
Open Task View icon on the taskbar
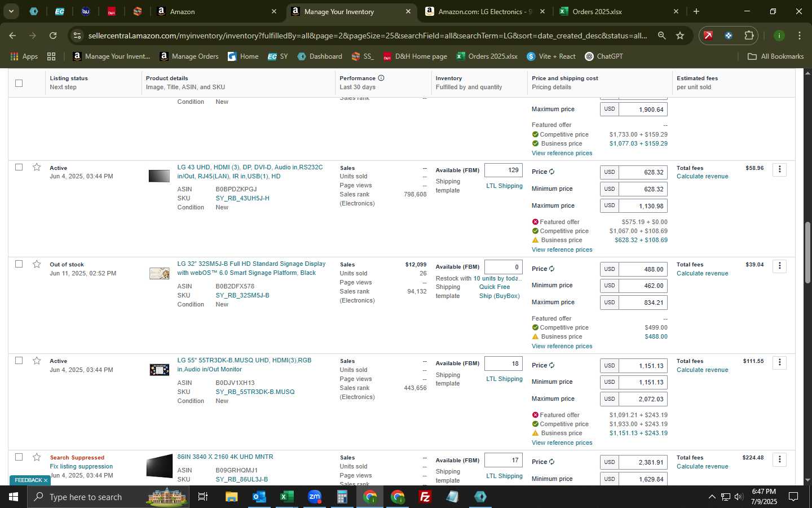coord(203,497)
